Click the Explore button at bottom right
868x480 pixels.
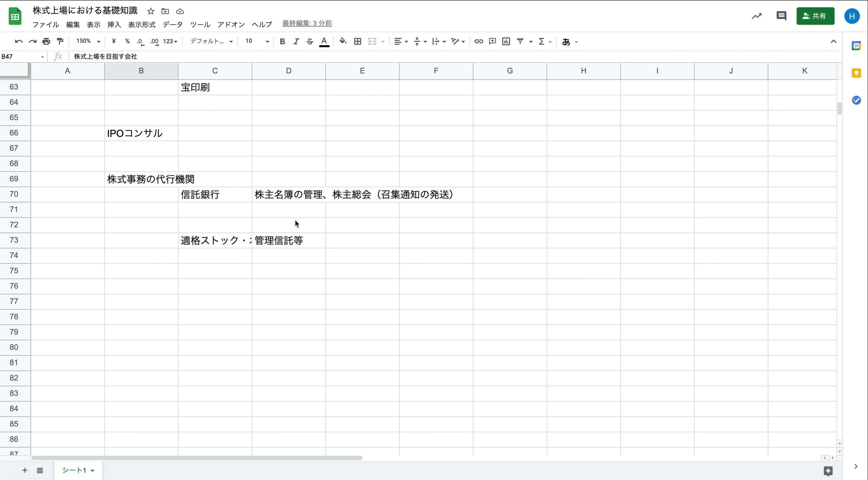click(828, 471)
